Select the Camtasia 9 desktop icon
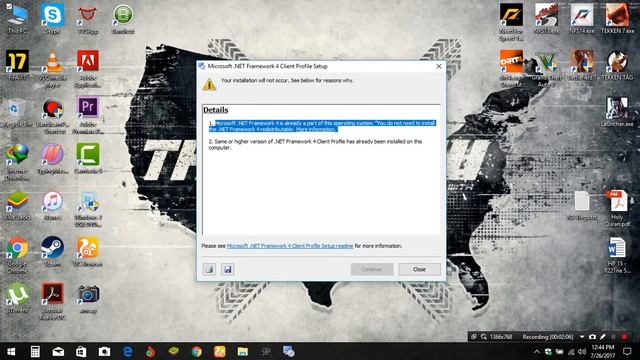Image resolution: width=640 pixels, height=360 pixels. pos(88,158)
